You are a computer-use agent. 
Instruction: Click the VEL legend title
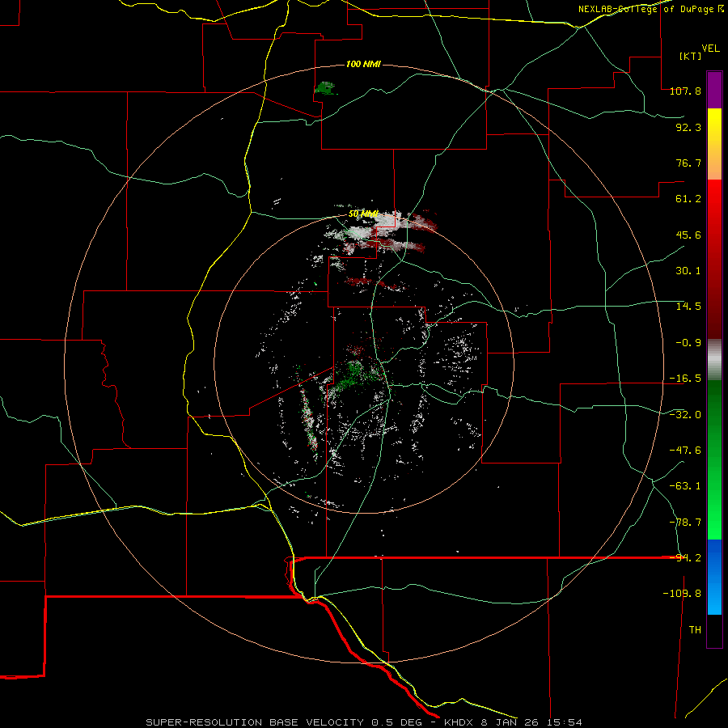pos(710,49)
